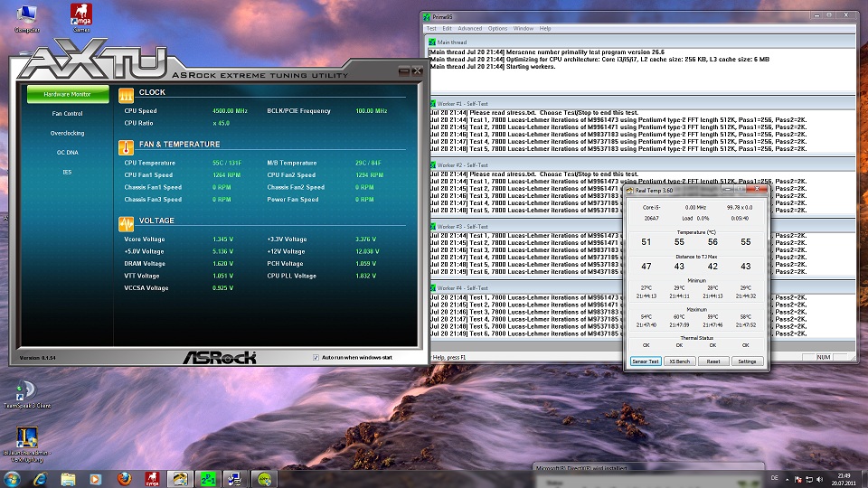The width and height of the screenshot is (868, 488).
Task: Click the Prime95 Main thread window icon
Action: point(432,42)
